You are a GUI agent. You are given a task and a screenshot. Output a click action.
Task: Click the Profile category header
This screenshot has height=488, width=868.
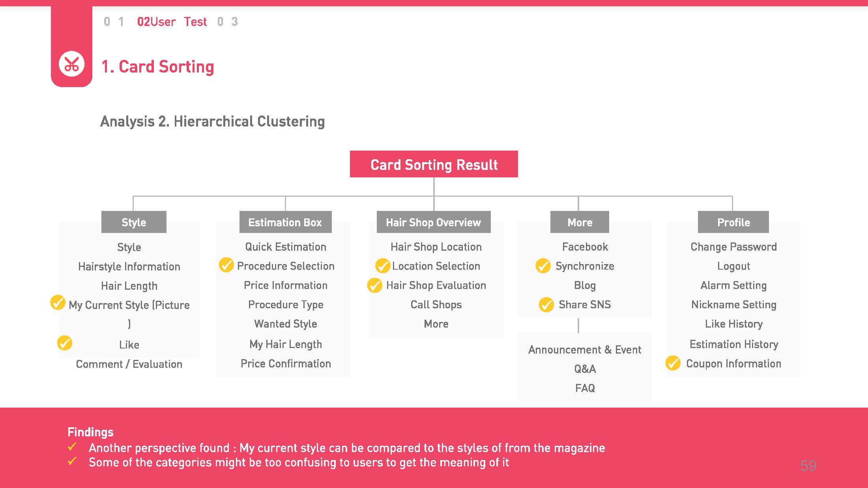tap(733, 222)
